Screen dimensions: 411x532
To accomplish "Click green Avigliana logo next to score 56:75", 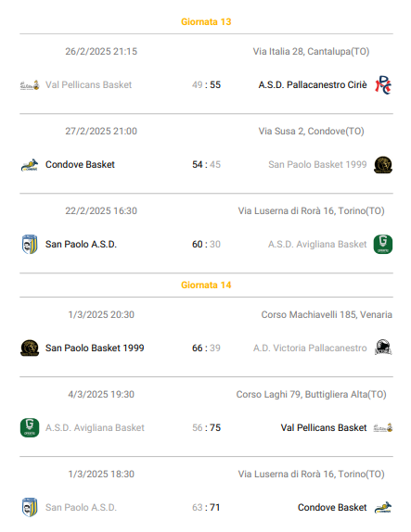I will click(x=30, y=428).
